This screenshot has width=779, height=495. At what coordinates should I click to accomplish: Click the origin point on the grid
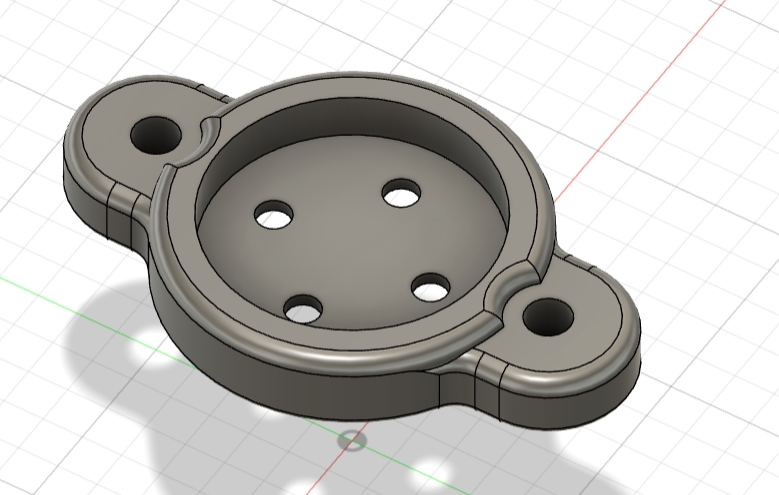coord(351,439)
